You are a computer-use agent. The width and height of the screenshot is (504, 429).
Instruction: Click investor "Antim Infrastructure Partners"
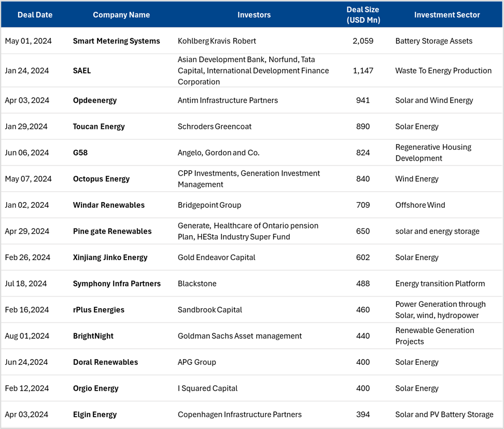pyautogui.click(x=228, y=101)
